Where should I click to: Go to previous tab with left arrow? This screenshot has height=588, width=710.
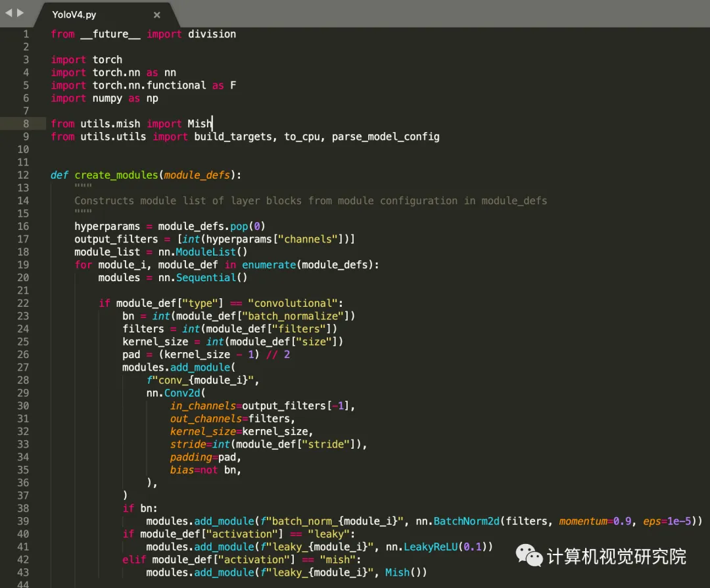9,12
